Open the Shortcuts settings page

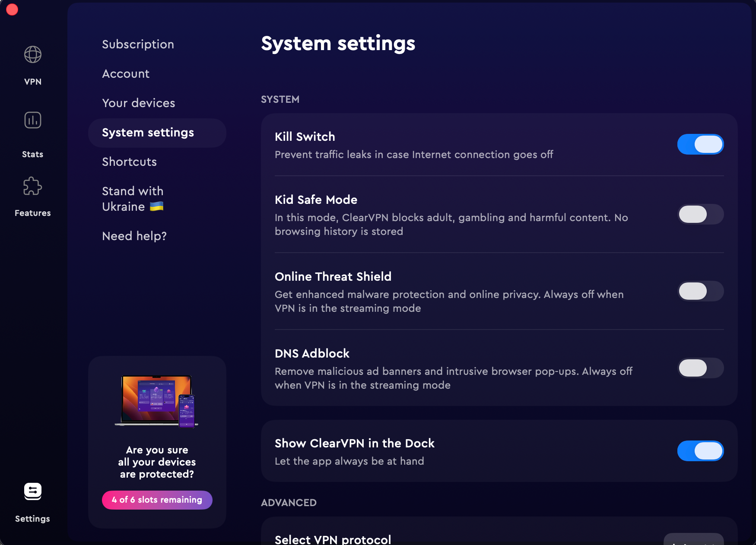(x=129, y=162)
